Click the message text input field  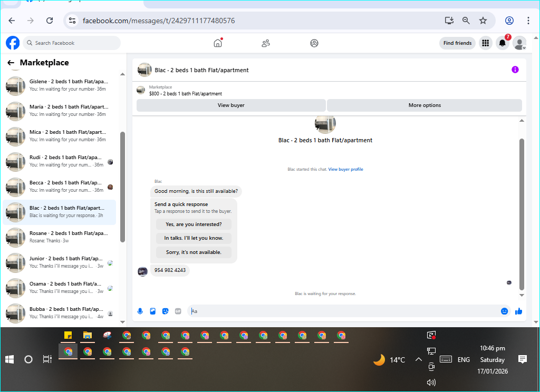(344, 311)
